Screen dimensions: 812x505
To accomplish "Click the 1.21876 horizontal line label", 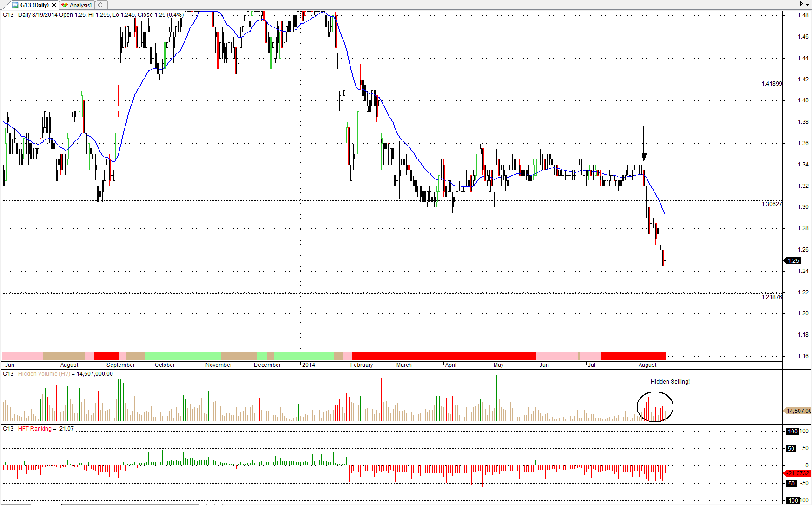I will click(x=772, y=297).
